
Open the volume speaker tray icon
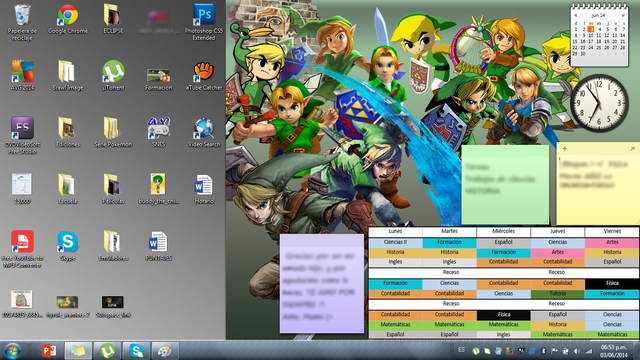(577, 351)
